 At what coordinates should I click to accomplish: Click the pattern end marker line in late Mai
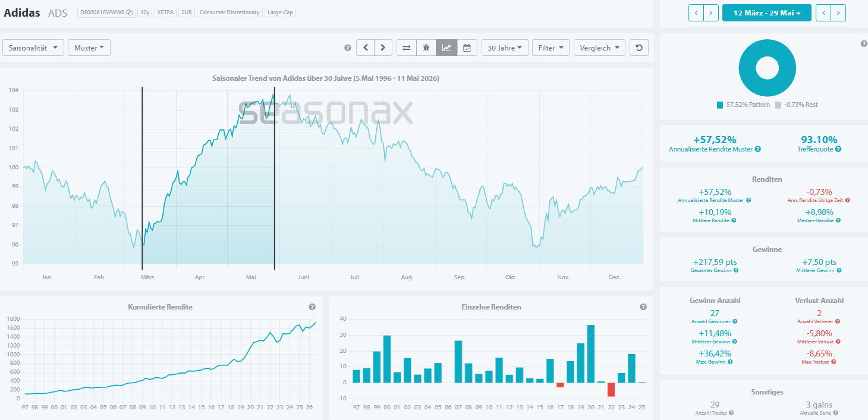275,178
